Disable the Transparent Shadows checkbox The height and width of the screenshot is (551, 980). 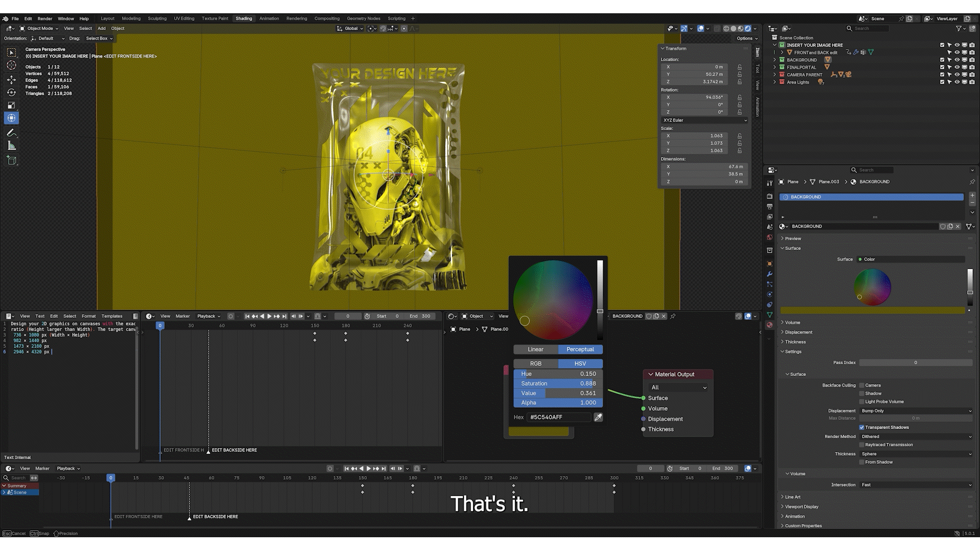[862, 428]
